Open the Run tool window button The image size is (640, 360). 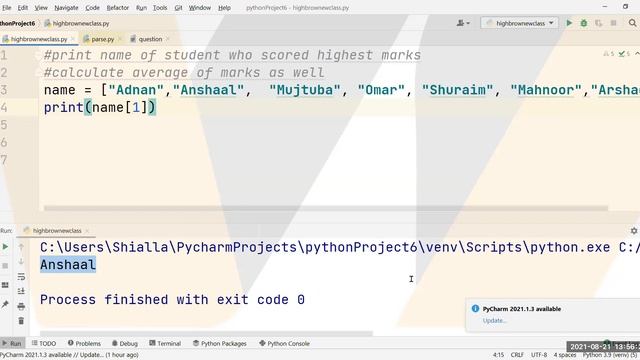pos(12,343)
